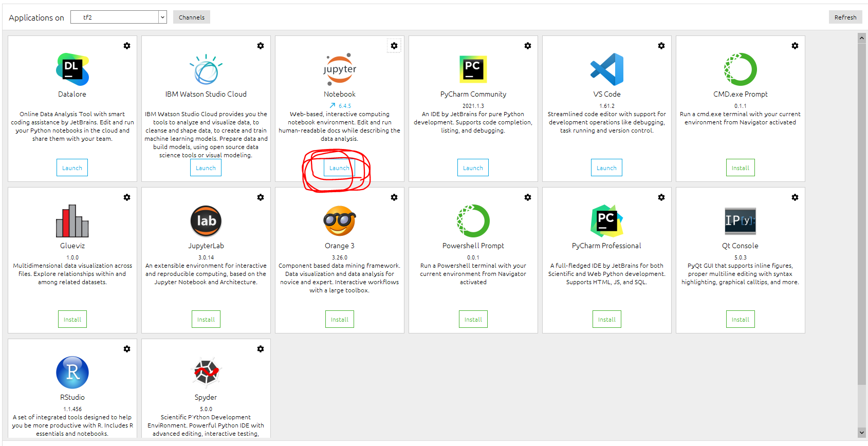Click the Glueviz bar chart logo
The image size is (868, 446).
click(x=72, y=221)
